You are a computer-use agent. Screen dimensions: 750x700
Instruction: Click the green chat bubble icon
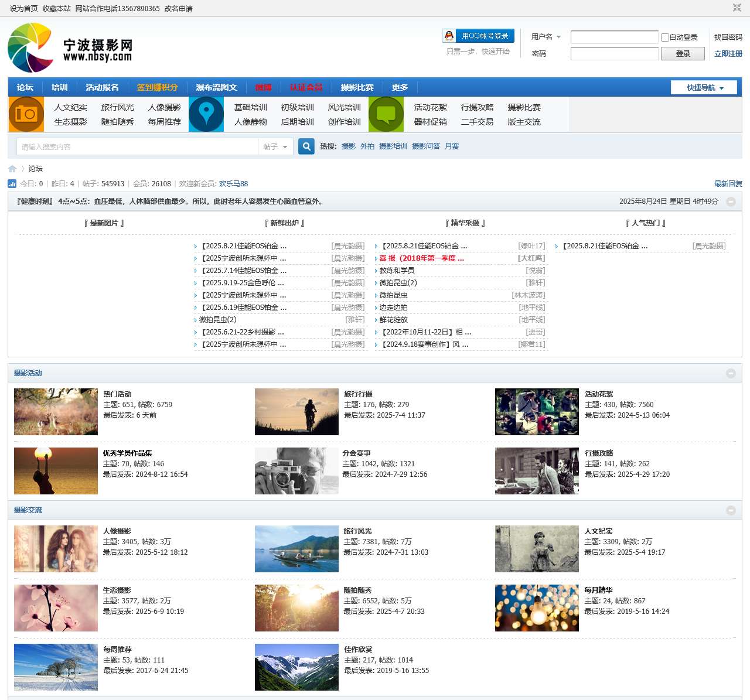(386, 114)
